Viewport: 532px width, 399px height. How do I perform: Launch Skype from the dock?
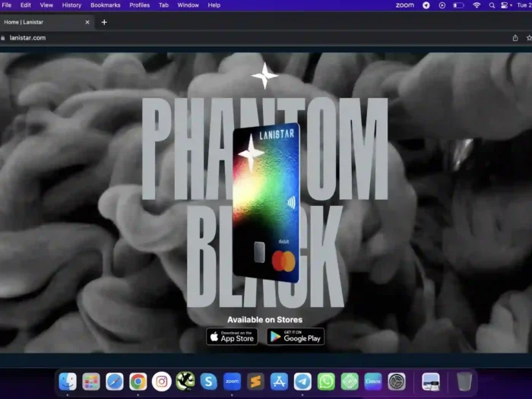[208, 382]
